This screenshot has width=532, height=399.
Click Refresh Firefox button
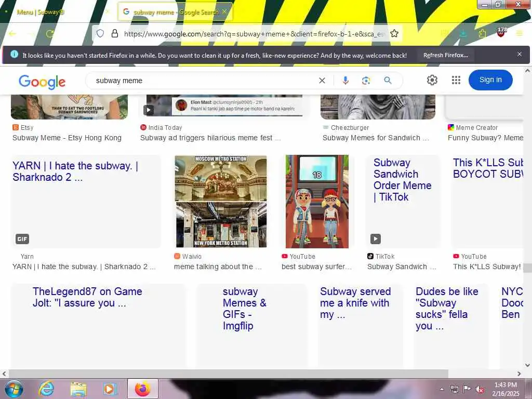coord(445,55)
